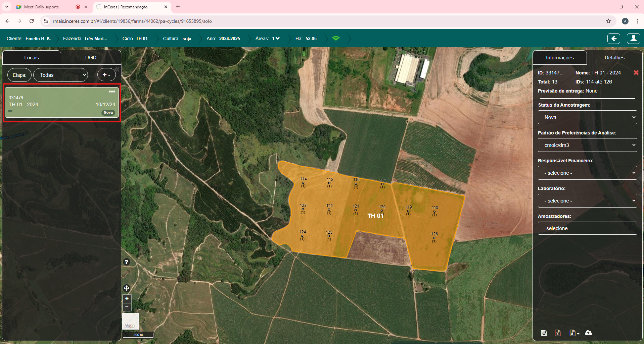Close the InCeres Recomendação tab
Screen dimensions: 644x344
(166, 7)
